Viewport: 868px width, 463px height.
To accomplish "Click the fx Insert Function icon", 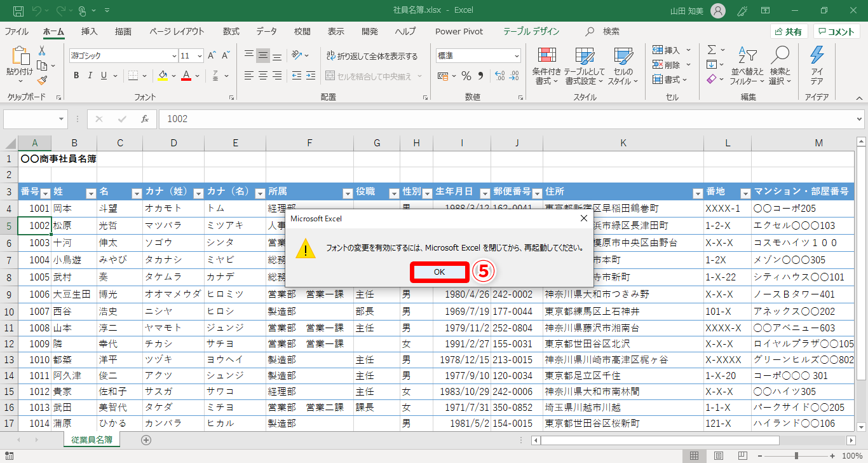I will (x=145, y=119).
